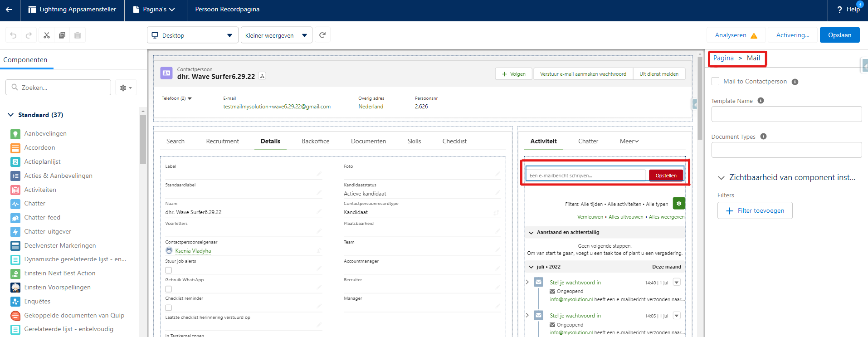This screenshot has width=868, height=337.
Task: Select the Deelvenster Markeringen icon
Action: click(15, 246)
